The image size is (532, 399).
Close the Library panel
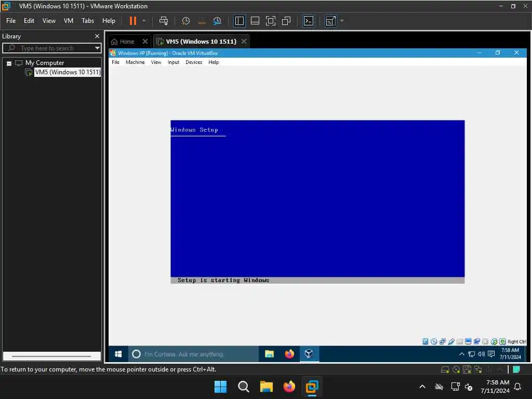[97, 36]
